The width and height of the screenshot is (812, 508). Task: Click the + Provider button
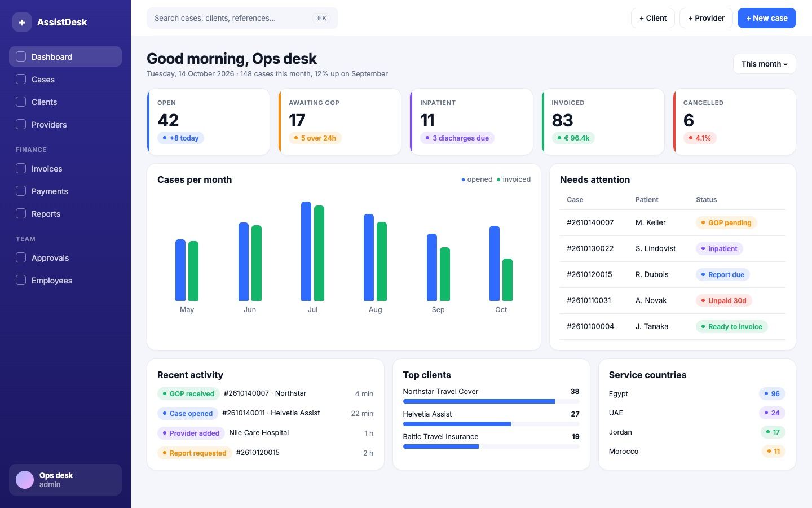pyautogui.click(x=706, y=18)
